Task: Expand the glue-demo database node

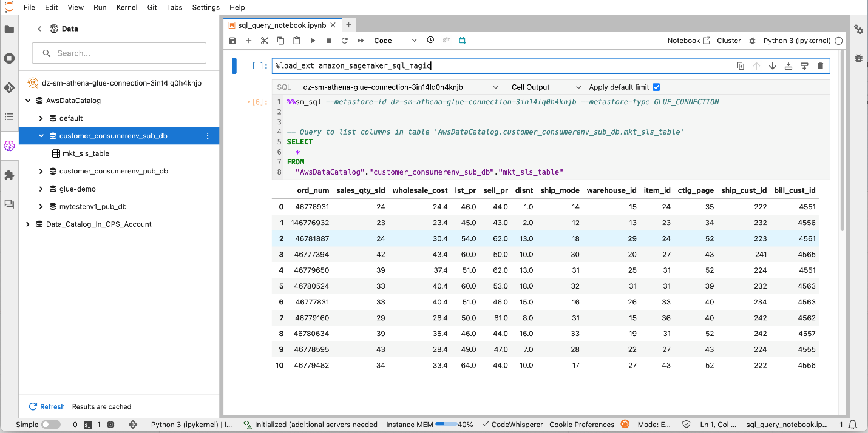Action: point(41,189)
